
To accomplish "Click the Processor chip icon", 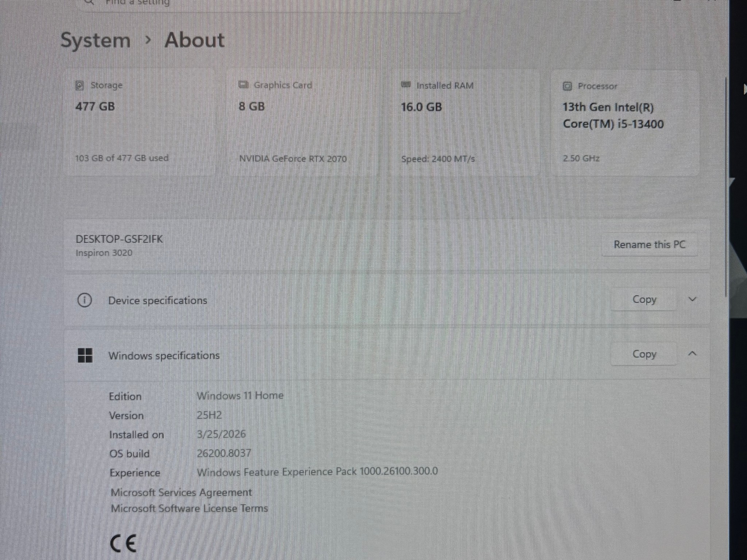I will point(567,86).
